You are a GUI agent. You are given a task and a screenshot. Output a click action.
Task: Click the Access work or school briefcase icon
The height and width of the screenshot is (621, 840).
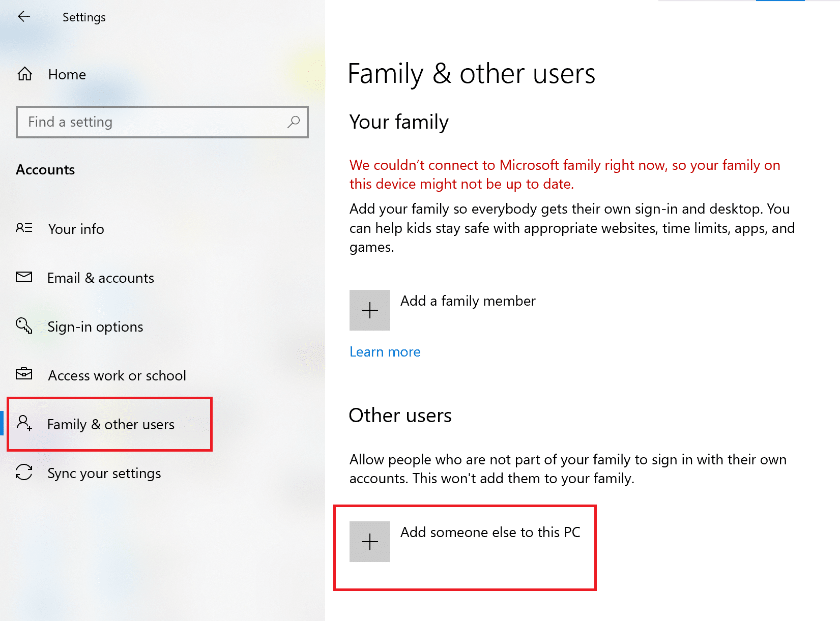(23, 375)
